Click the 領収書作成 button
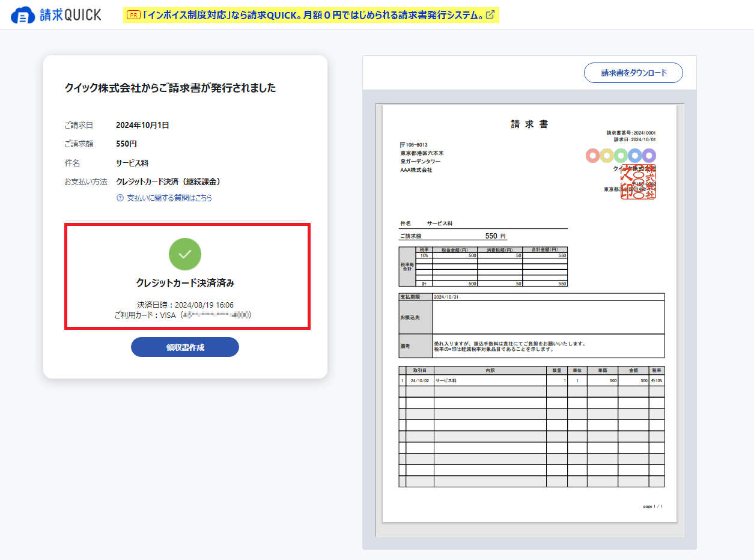 185,347
